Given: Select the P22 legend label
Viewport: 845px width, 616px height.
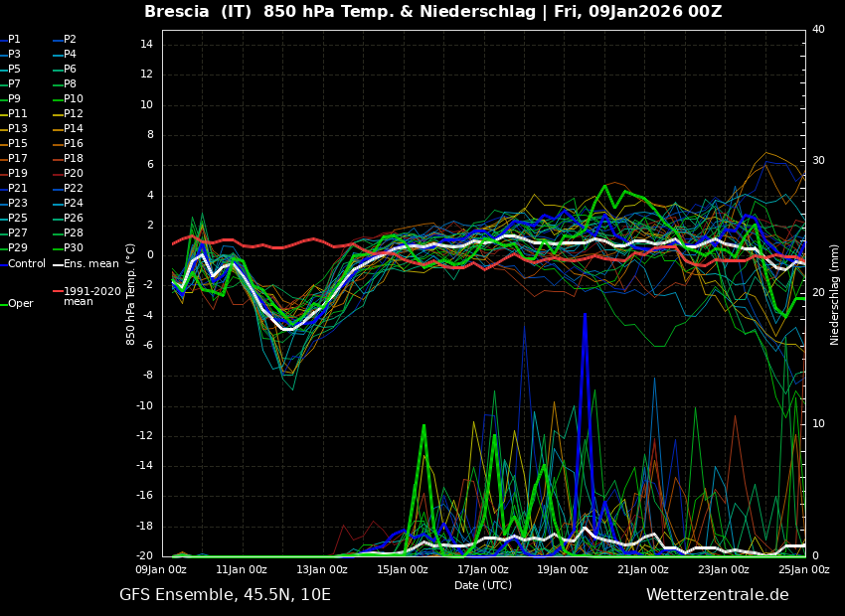Looking at the screenshot, I should point(73,189).
